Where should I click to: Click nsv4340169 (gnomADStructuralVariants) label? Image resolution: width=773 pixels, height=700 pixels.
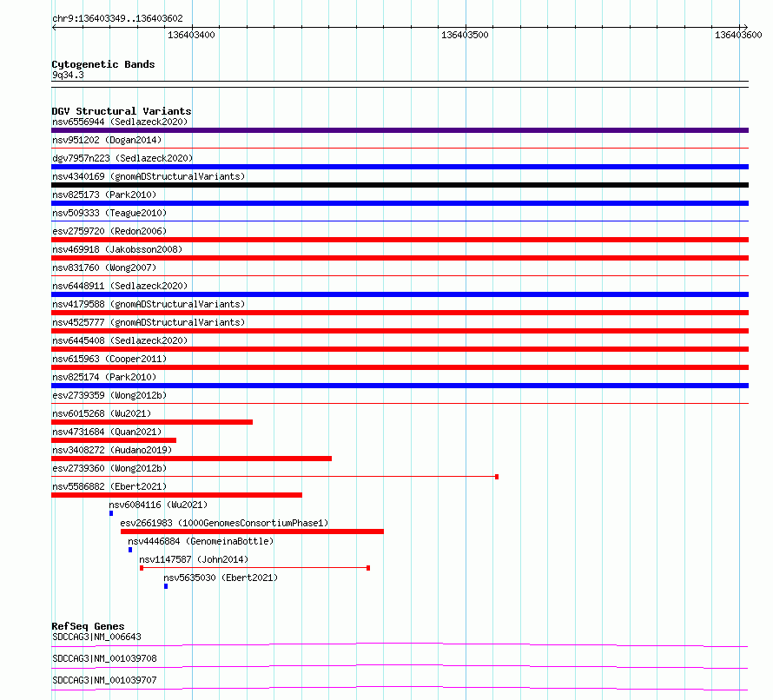(x=149, y=176)
